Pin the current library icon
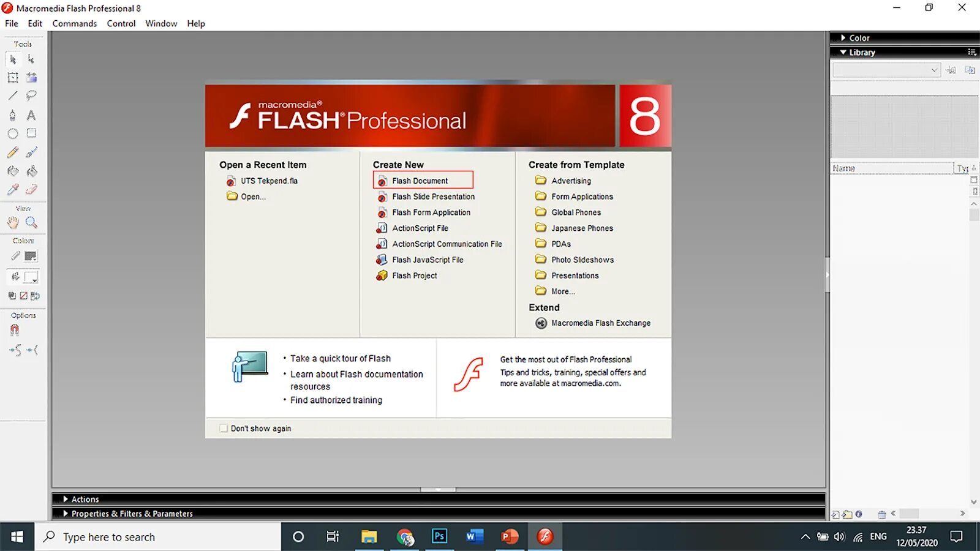The image size is (980, 551). [x=951, y=70]
